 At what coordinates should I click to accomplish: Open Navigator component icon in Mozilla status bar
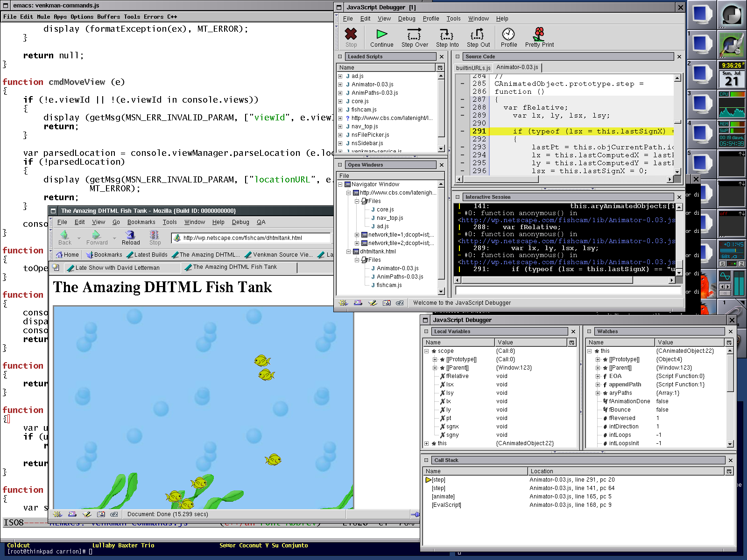tap(57, 514)
